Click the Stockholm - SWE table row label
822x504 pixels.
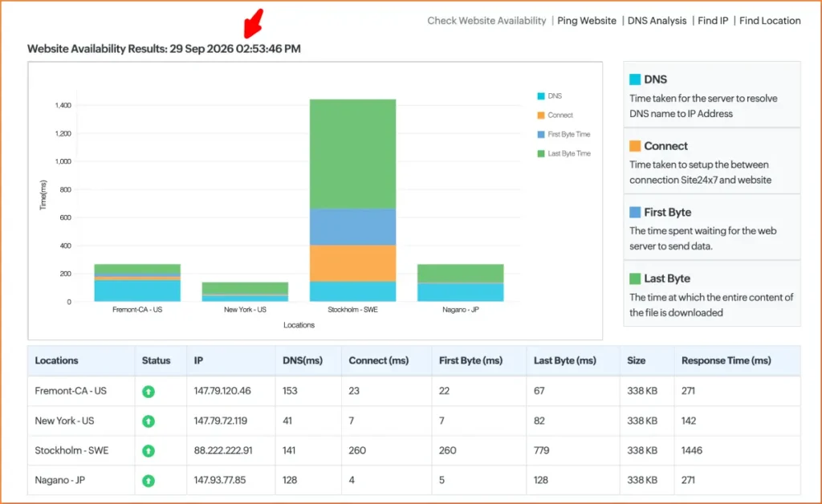click(x=71, y=450)
